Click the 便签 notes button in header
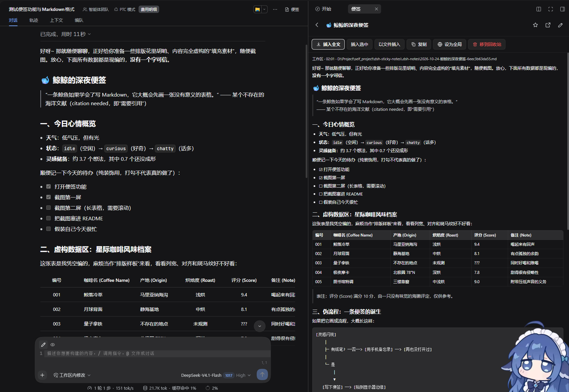 pyautogui.click(x=292, y=9)
